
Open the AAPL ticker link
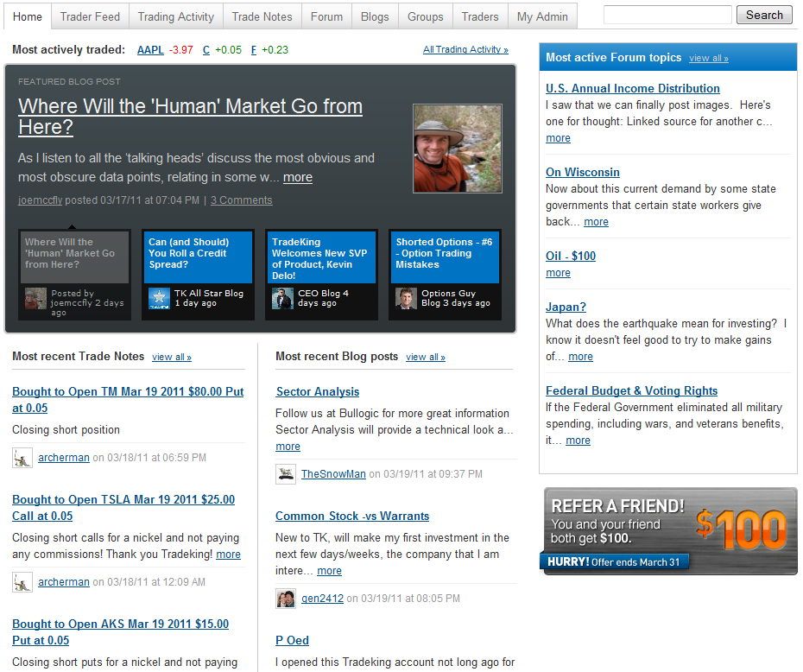click(x=150, y=50)
